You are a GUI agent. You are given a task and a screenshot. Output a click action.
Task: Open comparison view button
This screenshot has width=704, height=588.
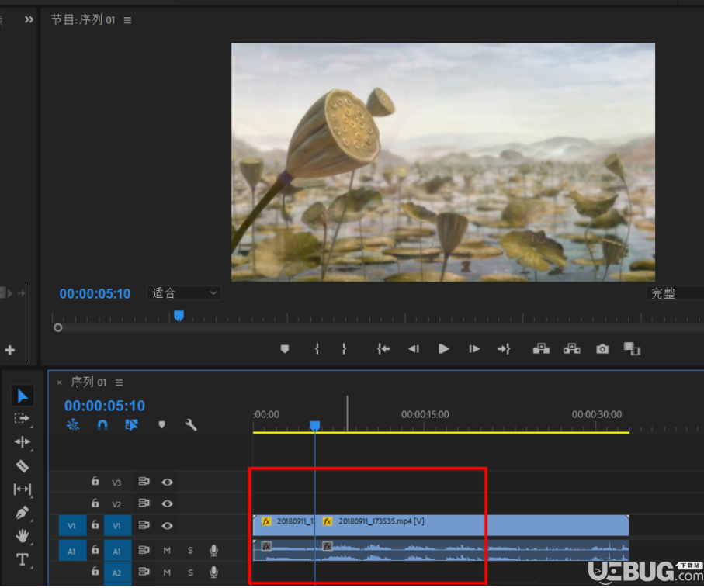point(632,349)
